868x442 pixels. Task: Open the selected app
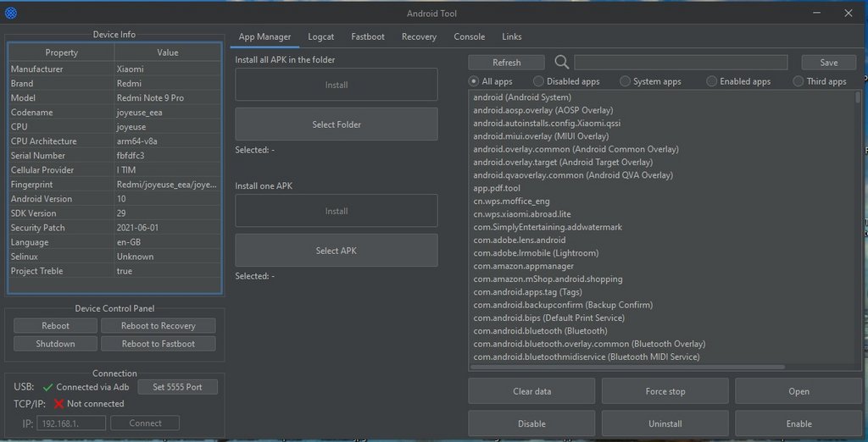click(x=798, y=391)
